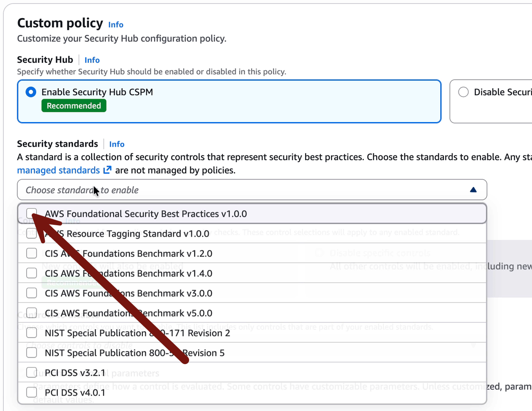Tick NIST Special Publication 800-53 Revision 5 checkbox

pos(32,353)
